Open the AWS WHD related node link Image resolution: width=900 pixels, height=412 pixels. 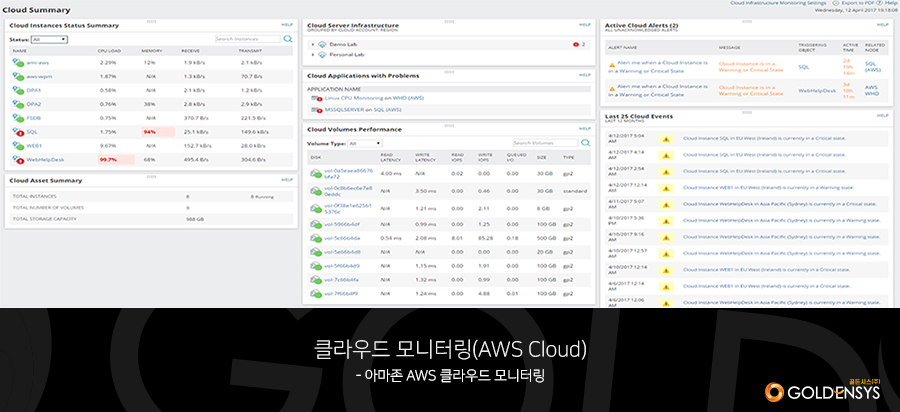pos(871,91)
